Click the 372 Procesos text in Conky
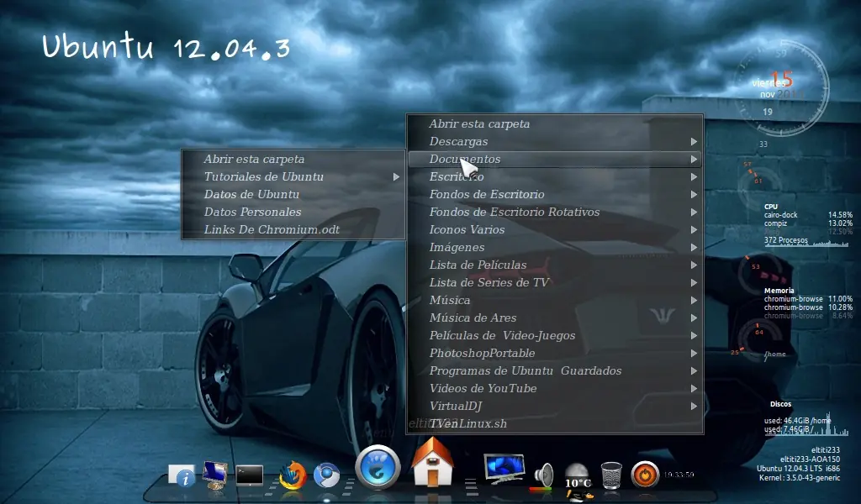 click(x=786, y=240)
